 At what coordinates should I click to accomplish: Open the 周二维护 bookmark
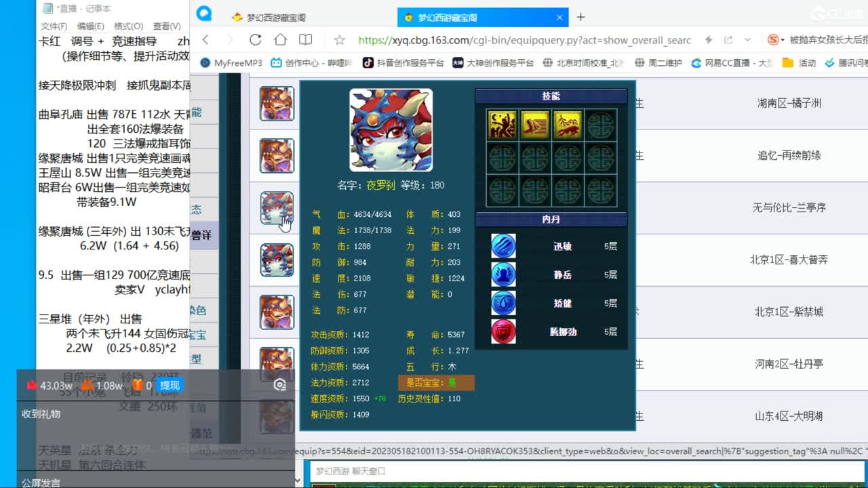click(x=658, y=63)
